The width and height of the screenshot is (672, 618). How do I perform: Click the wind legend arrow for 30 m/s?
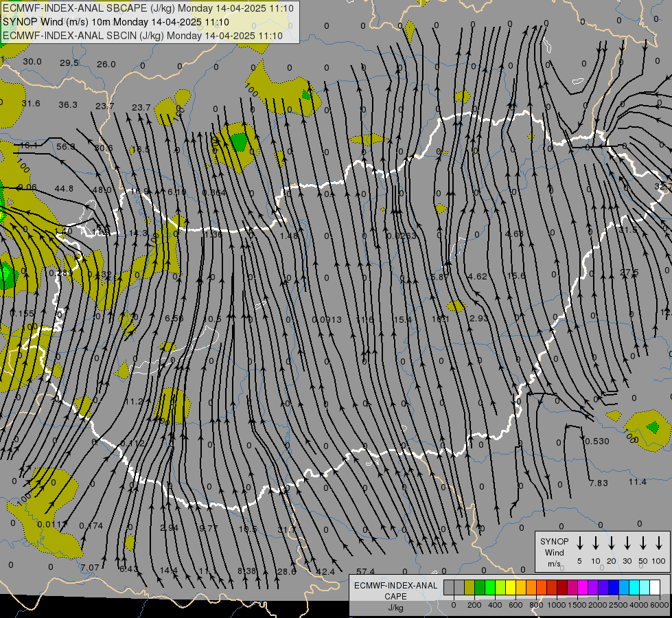pos(627,543)
